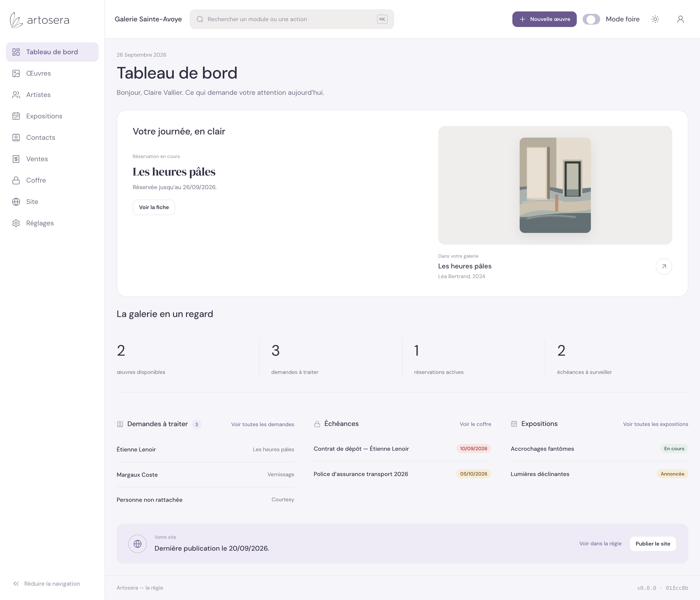Click Publier le site button

tap(653, 544)
